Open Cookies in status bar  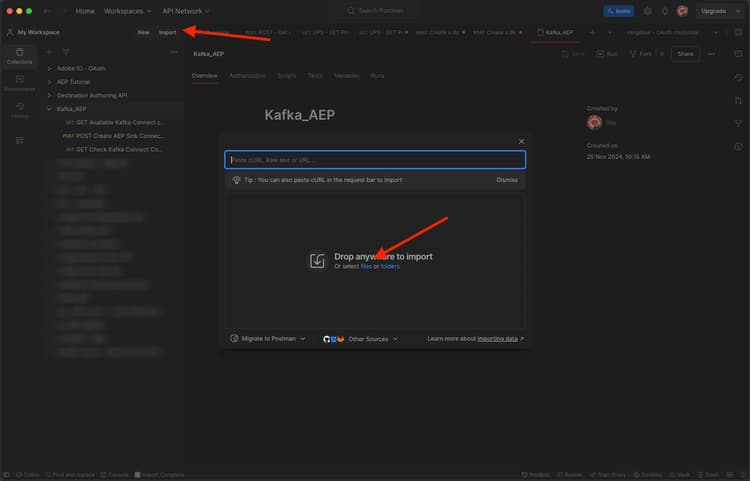(x=647, y=475)
